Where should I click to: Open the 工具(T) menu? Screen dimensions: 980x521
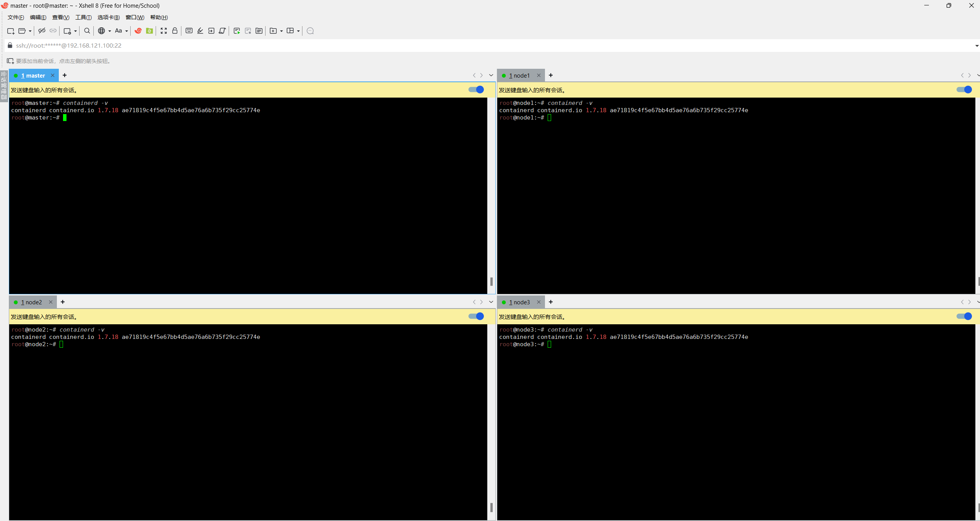(83, 17)
